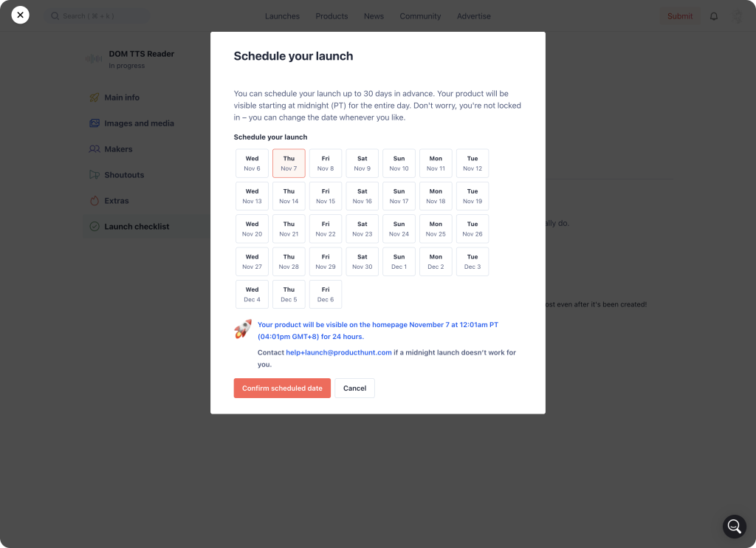Image resolution: width=756 pixels, height=548 pixels.
Task: Click the Makers people icon
Action: (94, 149)
